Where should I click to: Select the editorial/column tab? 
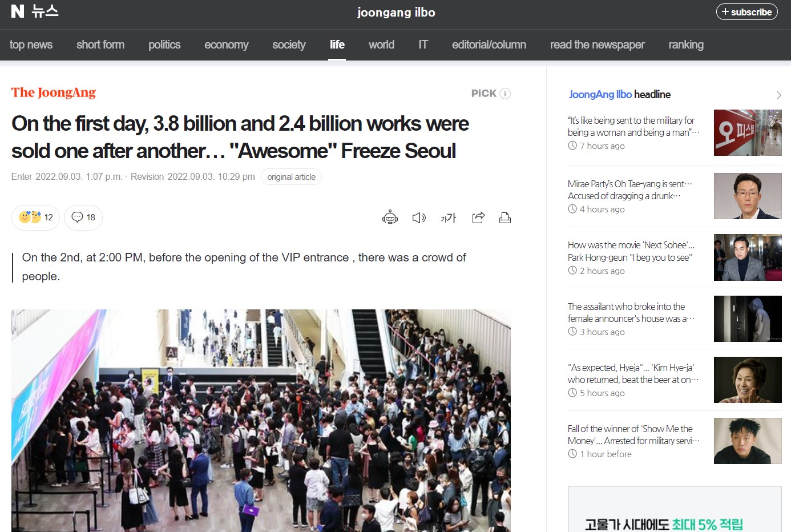tap(489, 45)
